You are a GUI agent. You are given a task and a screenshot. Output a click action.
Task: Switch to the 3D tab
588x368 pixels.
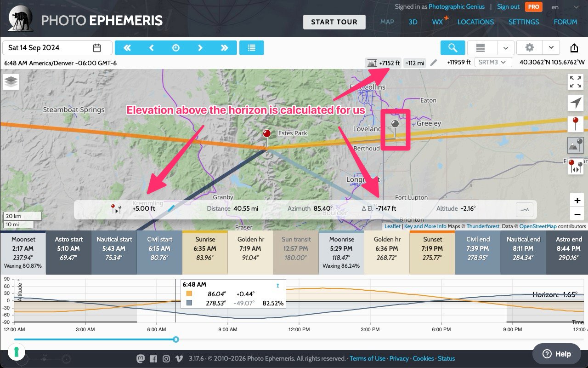[x=413, y=22]
